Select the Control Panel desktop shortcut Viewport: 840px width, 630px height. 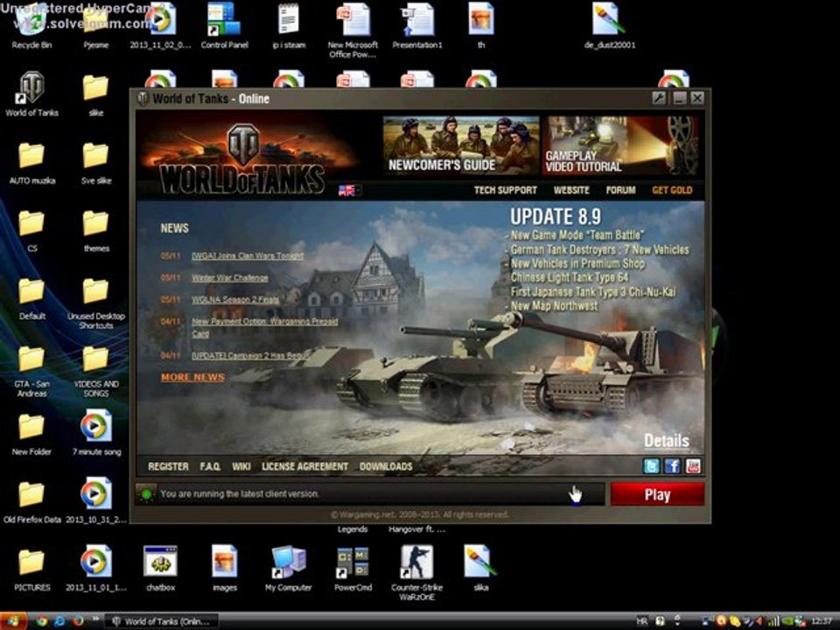coord(225,27)
